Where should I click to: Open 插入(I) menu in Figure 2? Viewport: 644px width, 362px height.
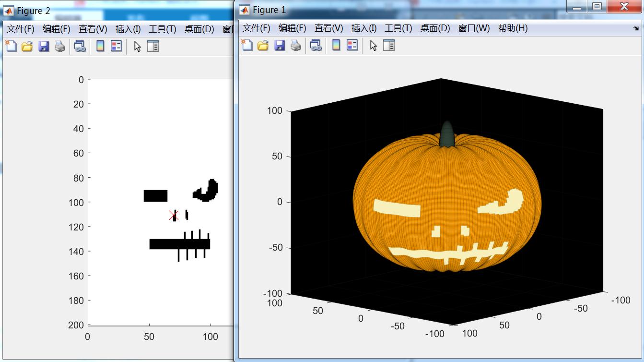point(128,29)
